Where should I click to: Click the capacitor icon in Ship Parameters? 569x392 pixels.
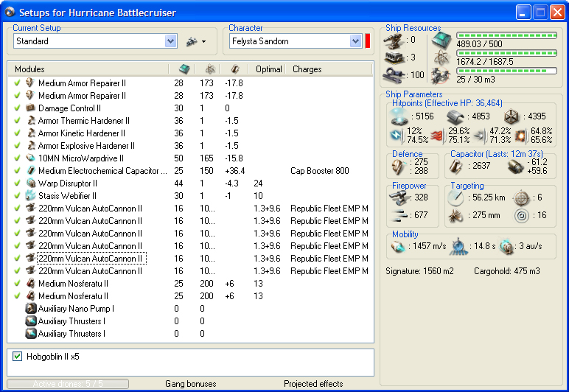[x=456, y=166]
